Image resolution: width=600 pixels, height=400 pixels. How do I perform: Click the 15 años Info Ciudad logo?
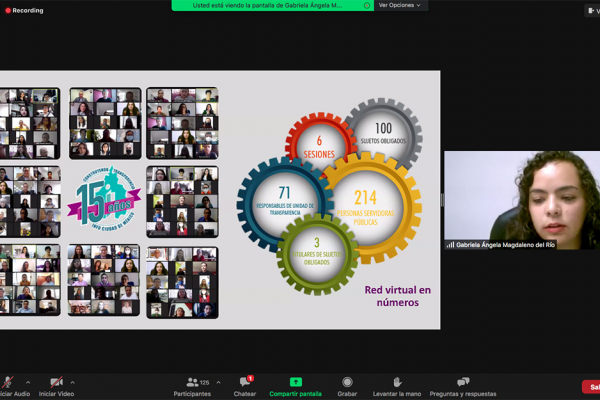point(104,198)
